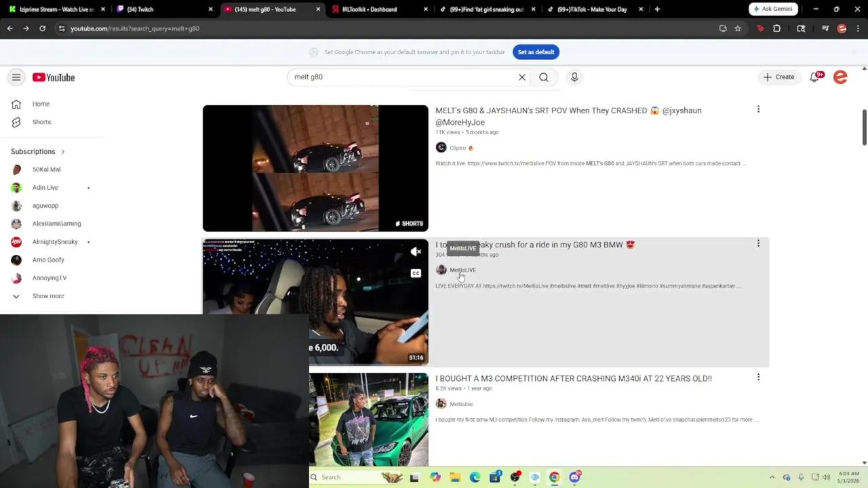Screen dimensions: 868x488
Task: Open the CRASHED Shorts thumbnail
Action: click(315, 168)
